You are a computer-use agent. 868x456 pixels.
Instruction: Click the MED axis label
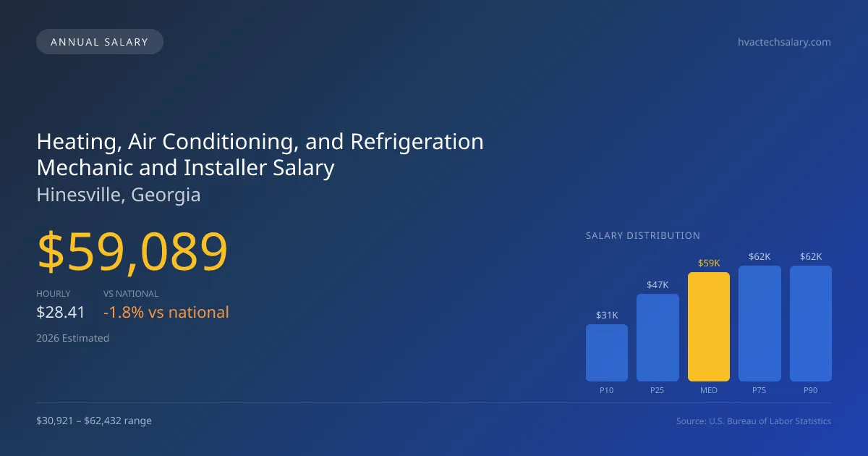pyautogui.click(x=709, y=390)
